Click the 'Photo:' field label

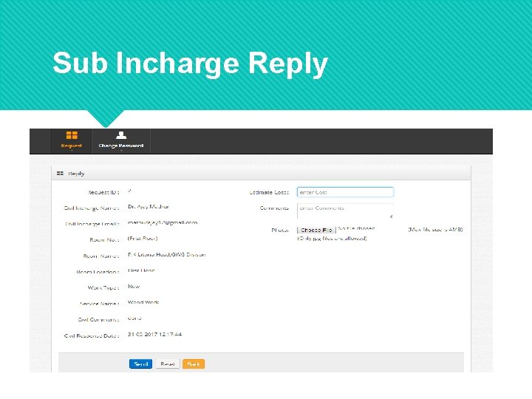[x=280, y=230]
